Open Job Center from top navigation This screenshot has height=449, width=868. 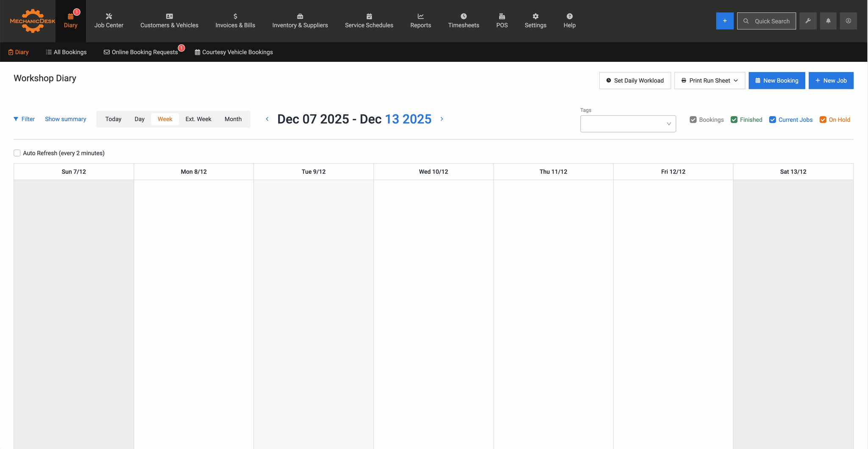pyautogui.click(x=109, y=21)
